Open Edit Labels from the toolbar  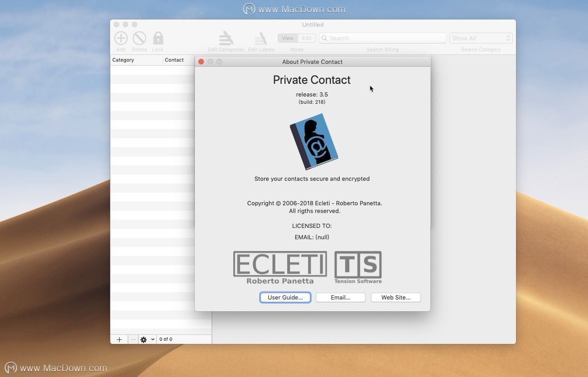(261, 38)
